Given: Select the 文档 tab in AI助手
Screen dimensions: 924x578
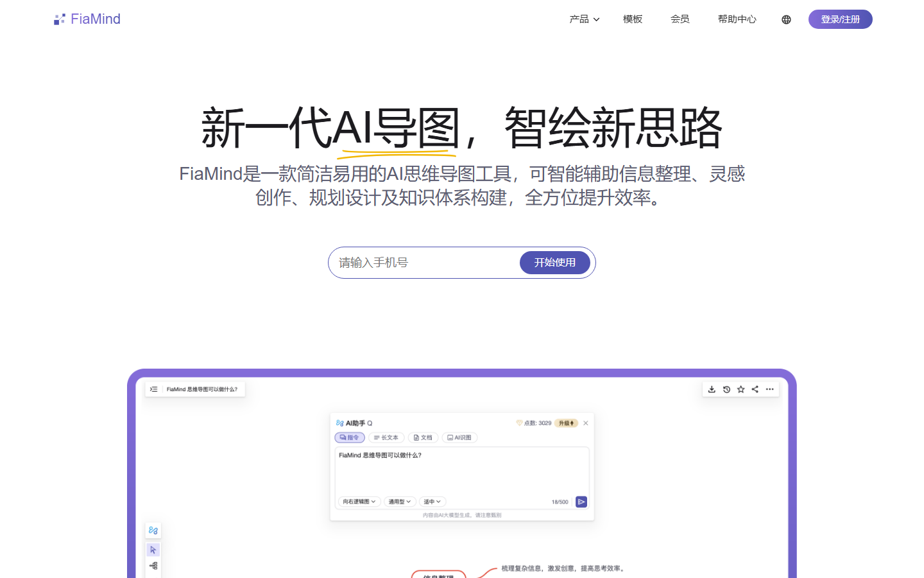Looking at the screenshot, I should click(x=423, y=437).
